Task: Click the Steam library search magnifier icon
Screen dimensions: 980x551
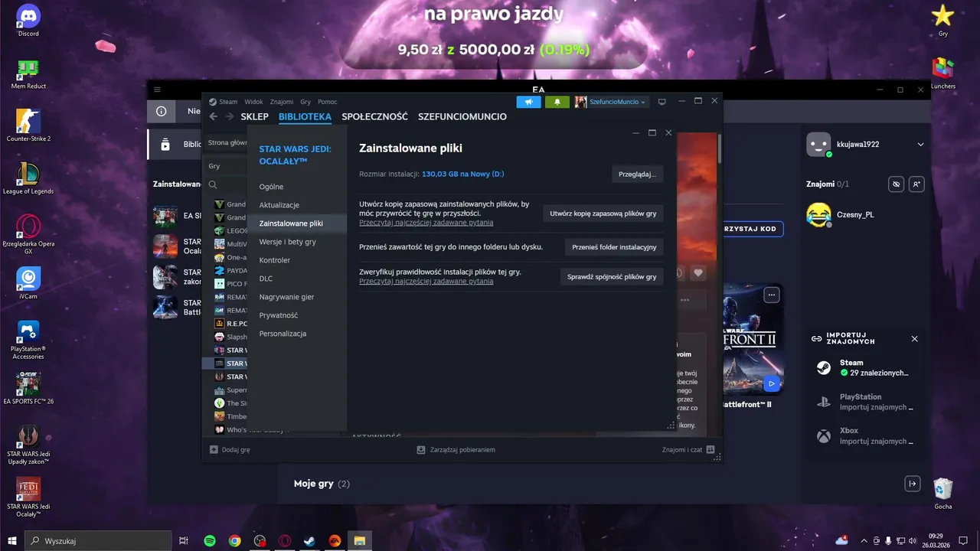Action: [x=213, y=184]
